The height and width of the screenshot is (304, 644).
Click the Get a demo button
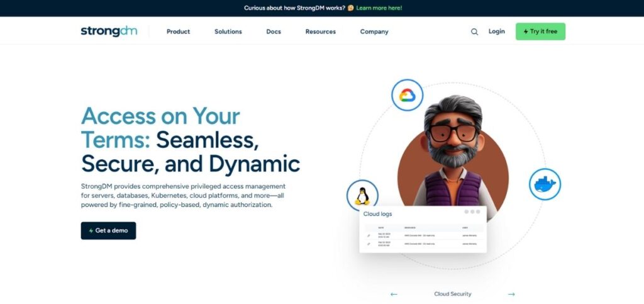108,231
